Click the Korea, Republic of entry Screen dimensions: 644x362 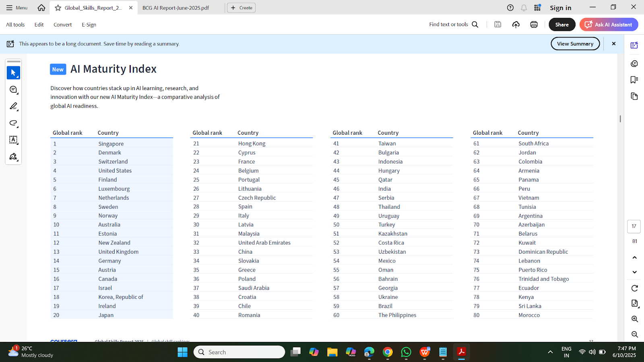(x=120, y=297)
